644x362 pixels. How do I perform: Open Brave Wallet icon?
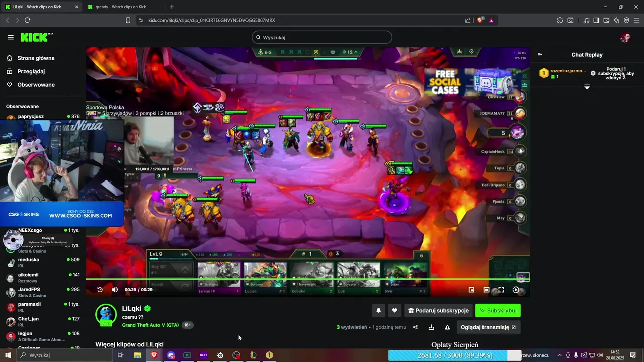[606, 20]
